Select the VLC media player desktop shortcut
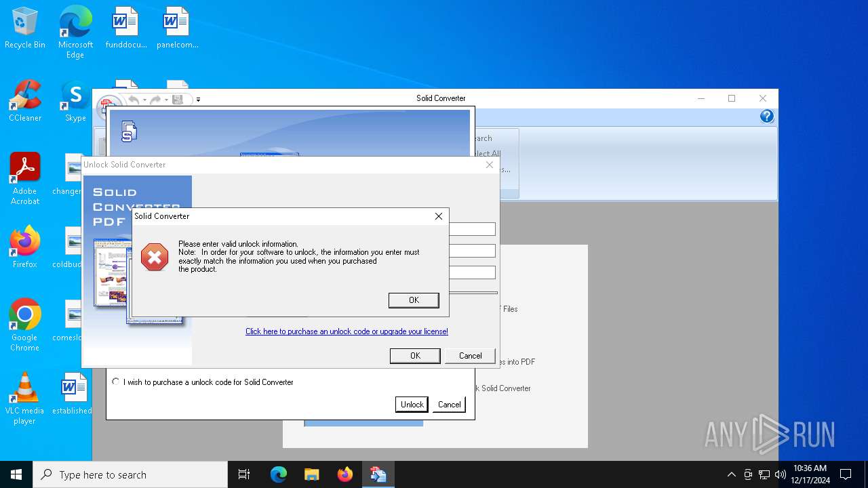The width and height of the screenshot is (868, 488). [x=25, y=399]
